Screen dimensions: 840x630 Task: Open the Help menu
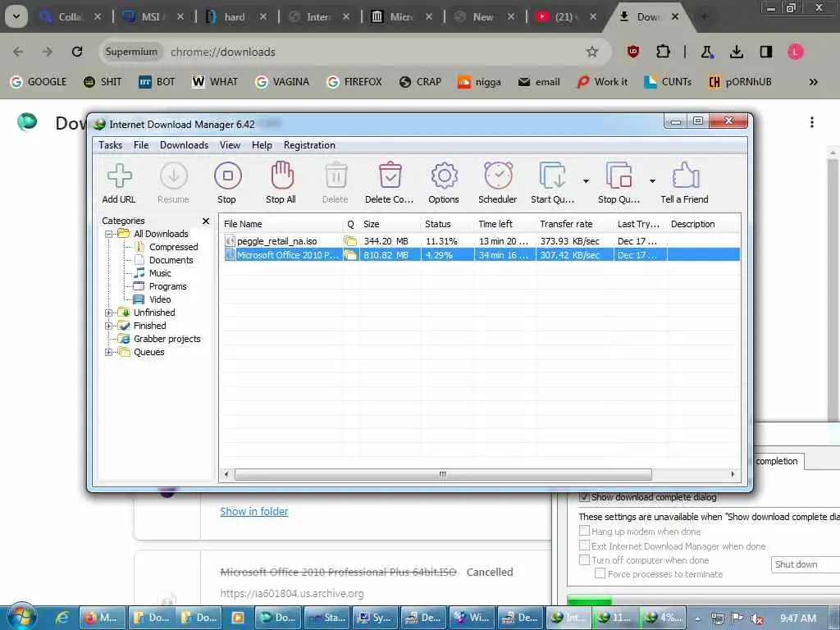pos(262,145)
